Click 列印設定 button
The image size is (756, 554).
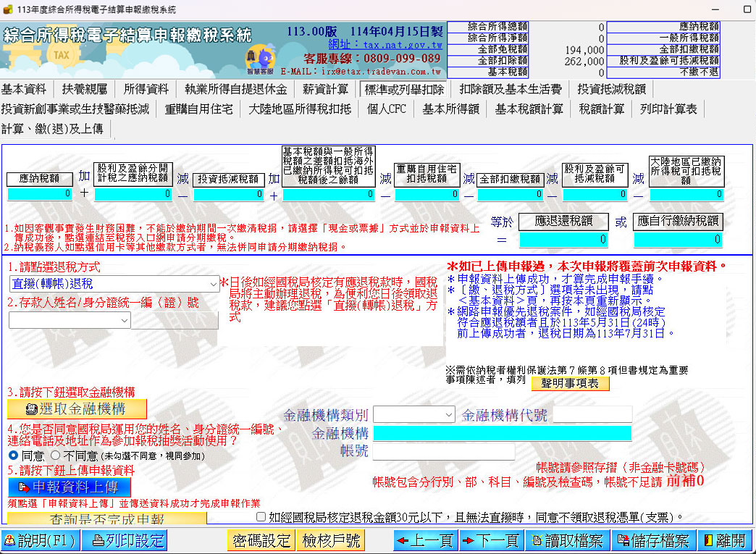[x=125, y=540]
